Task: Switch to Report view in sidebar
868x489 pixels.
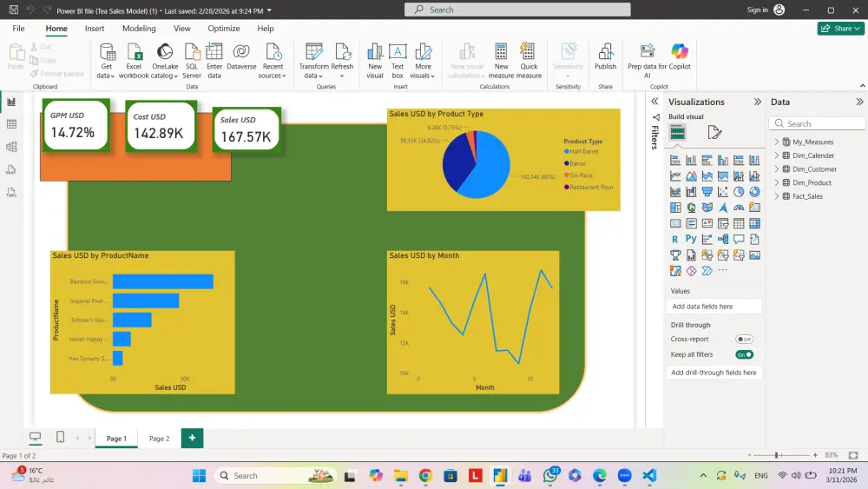Action: tap(11, 102)
